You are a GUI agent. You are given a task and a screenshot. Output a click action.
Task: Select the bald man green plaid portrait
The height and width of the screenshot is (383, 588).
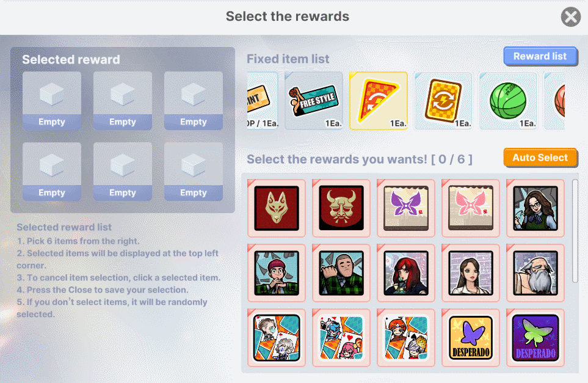(341, 272)
